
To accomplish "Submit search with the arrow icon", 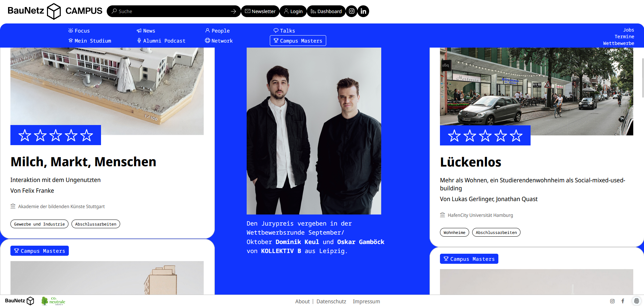I will 234,11.
